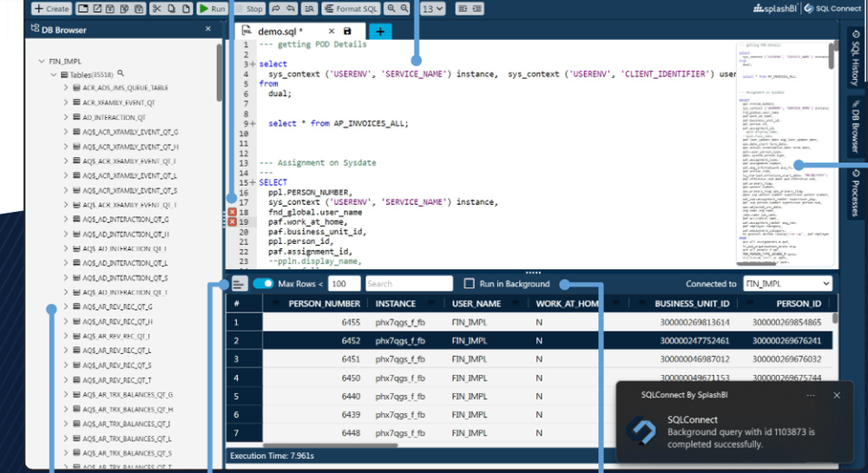Open the SQL History side tab

tap(855, 57)
